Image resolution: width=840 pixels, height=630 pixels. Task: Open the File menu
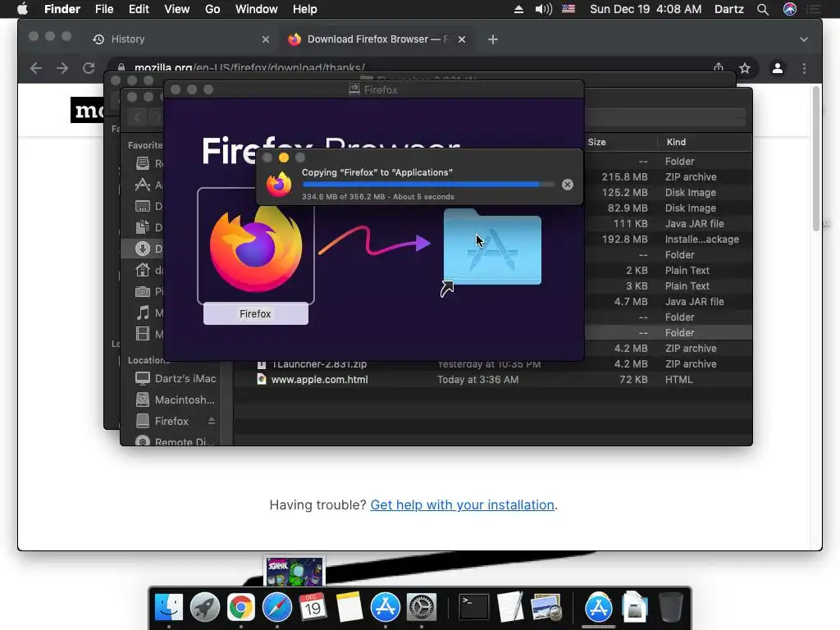click(104, 9)
